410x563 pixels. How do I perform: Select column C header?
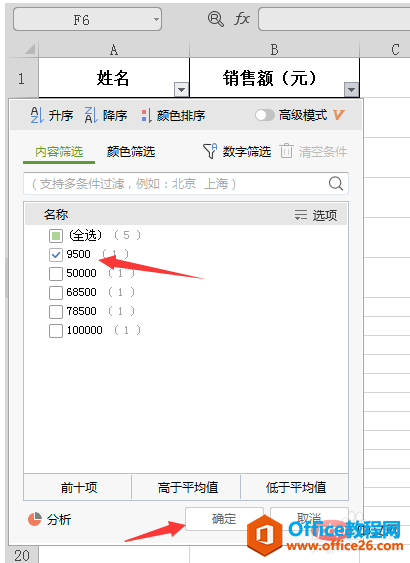385,50
